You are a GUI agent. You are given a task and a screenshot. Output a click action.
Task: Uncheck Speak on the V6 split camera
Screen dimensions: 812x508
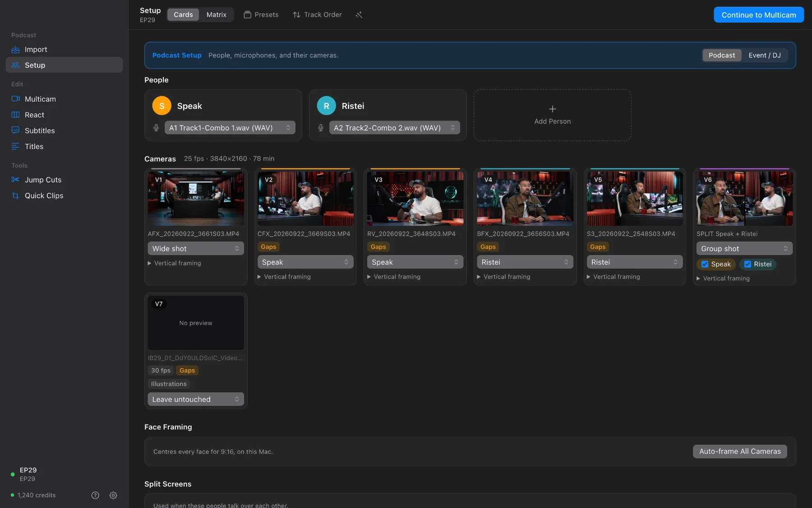pos(705,264)
